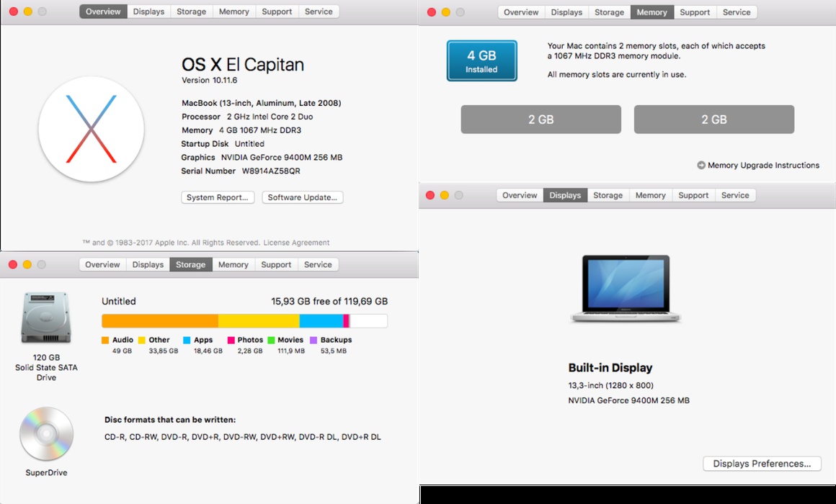Click the orange Audio segment of storage bar
Screen dimensions: 836x504
tap(160, 320)
